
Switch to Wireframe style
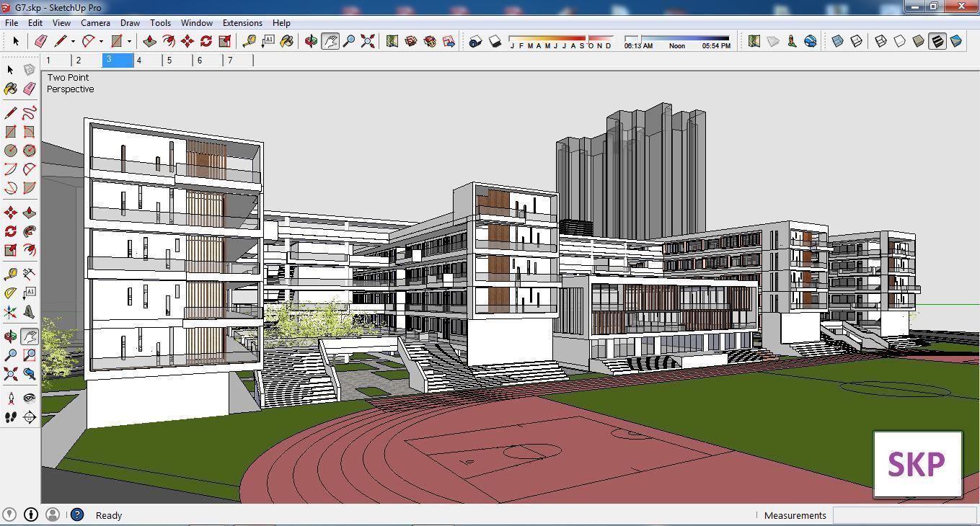tap(881, 41)
